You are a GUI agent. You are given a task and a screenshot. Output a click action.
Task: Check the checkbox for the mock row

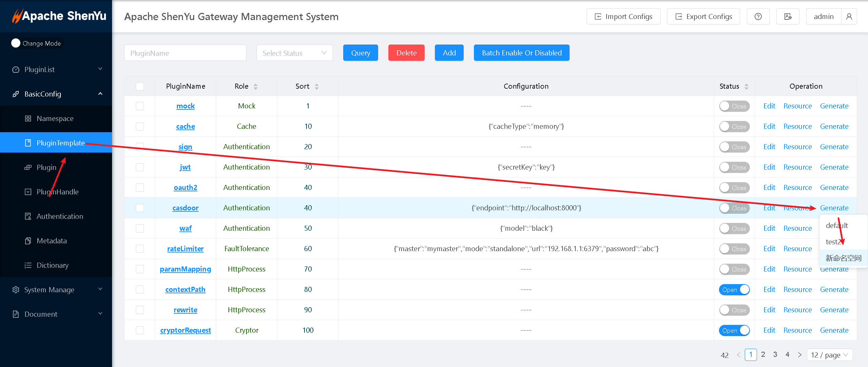(140, 106)
